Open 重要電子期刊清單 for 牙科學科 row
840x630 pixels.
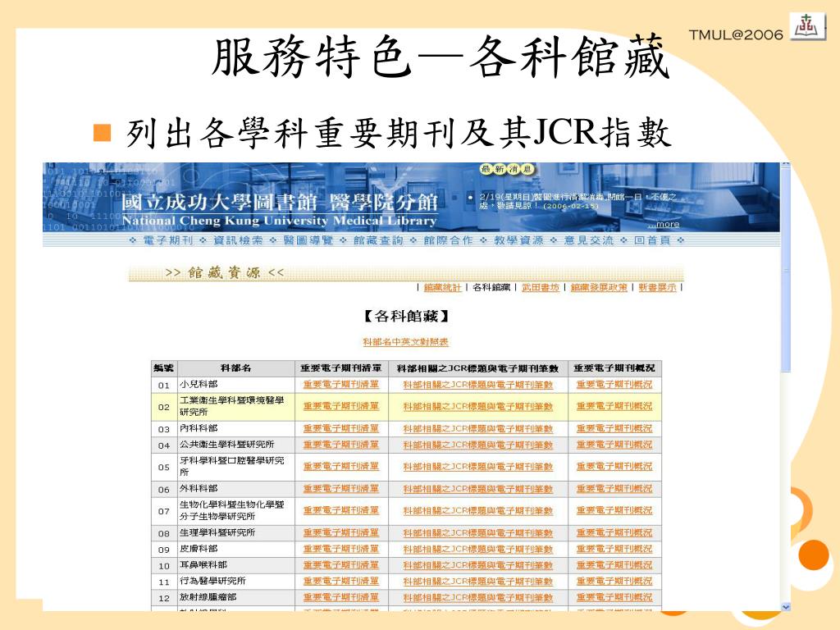(x=340, y=467)
